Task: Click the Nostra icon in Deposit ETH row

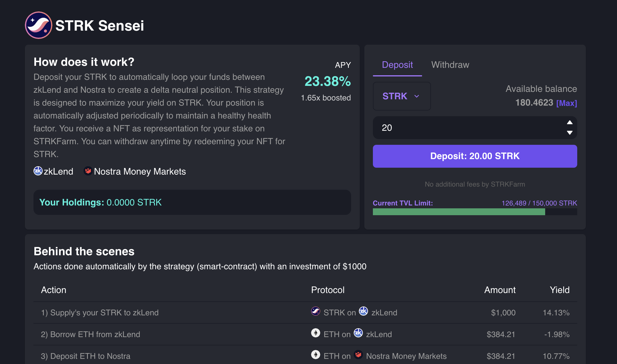Action: [x=358, y=355]
